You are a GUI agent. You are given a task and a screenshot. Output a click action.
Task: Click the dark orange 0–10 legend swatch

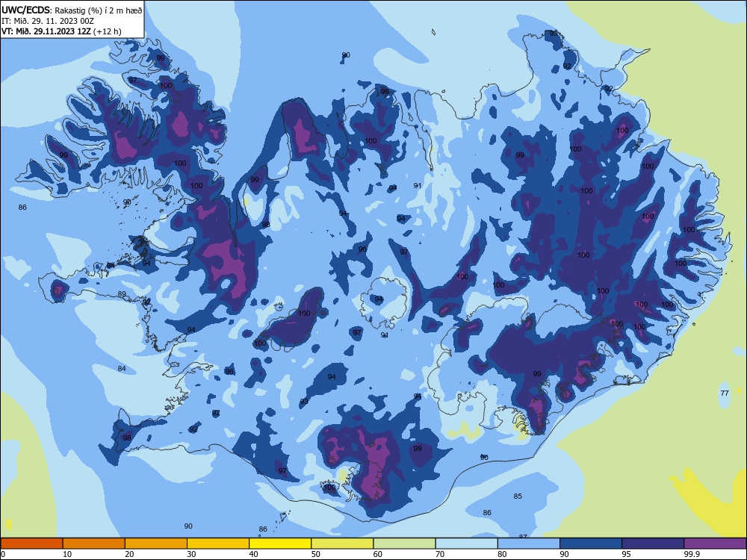31,544
